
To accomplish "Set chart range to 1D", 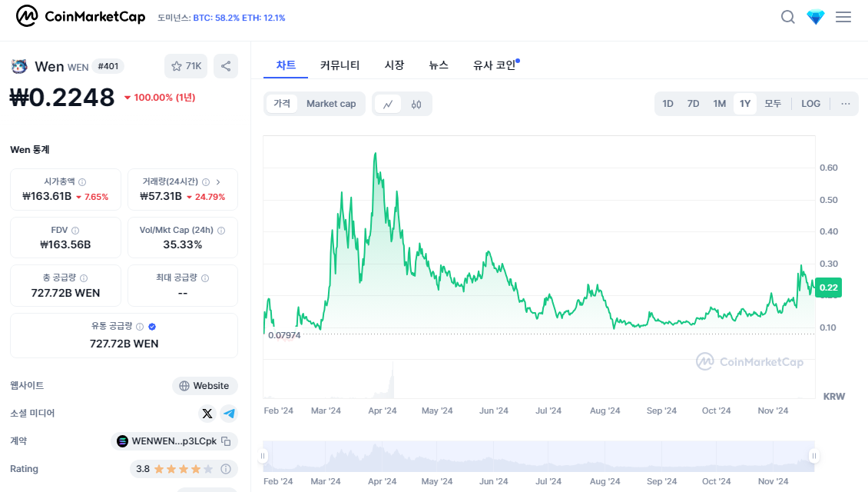I will click(668, 104).
